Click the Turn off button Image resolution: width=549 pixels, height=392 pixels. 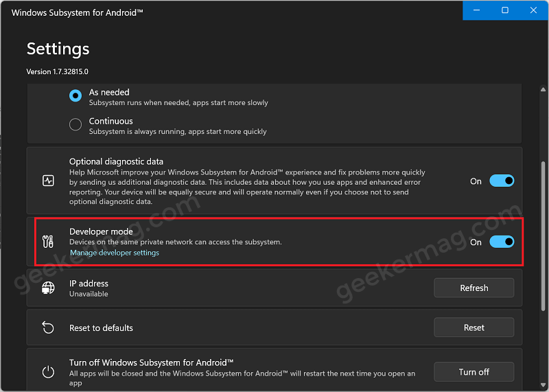474,371
